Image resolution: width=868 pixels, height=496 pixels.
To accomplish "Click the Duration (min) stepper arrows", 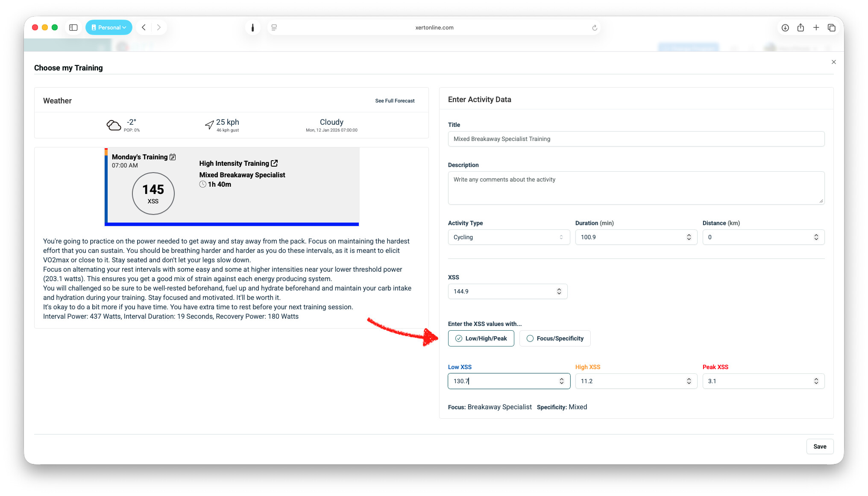I will (689, 237).
